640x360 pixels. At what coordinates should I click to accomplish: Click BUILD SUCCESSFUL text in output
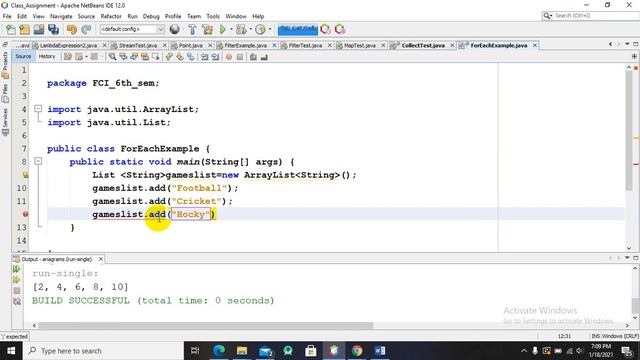pyautogui.click(x=81, y=301)
